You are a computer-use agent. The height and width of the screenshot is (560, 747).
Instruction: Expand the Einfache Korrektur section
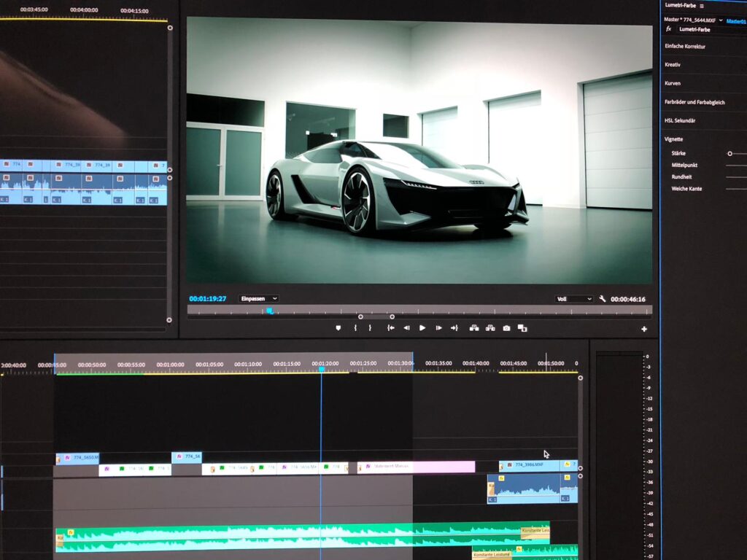(684, 46)
